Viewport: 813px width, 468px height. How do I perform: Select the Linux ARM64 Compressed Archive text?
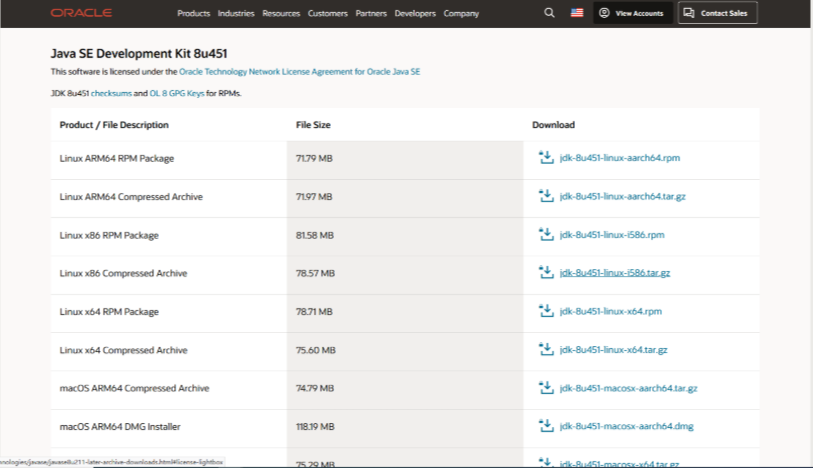pyautogui.click(x=131, y=196)
